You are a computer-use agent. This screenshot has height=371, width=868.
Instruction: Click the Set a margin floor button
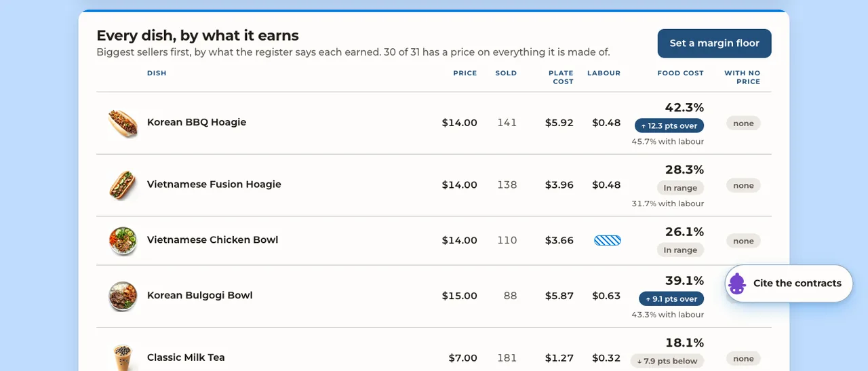pyautogui.click(x=714, y=43)
